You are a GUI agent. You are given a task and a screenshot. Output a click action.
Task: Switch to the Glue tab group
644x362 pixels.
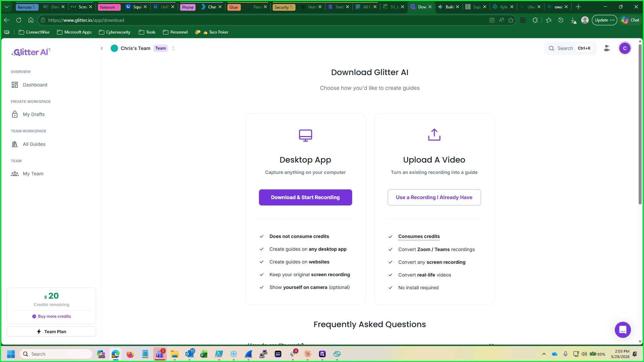(234, 7)
